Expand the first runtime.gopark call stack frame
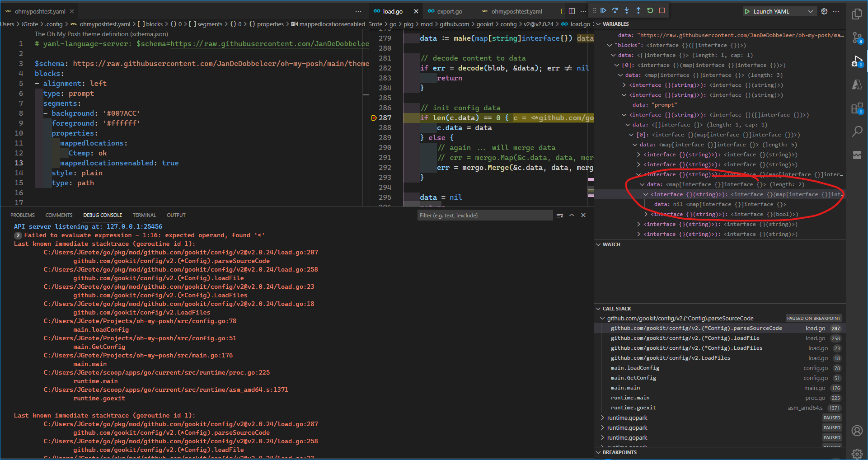This screenshot has width=868, height=460. (603, 418)
